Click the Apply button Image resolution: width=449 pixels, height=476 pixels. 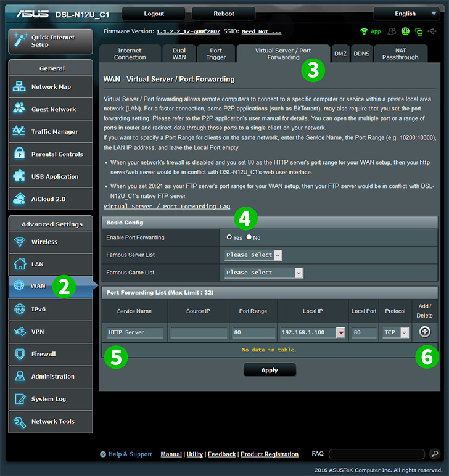pyautogui.click(x=270, y=370)
